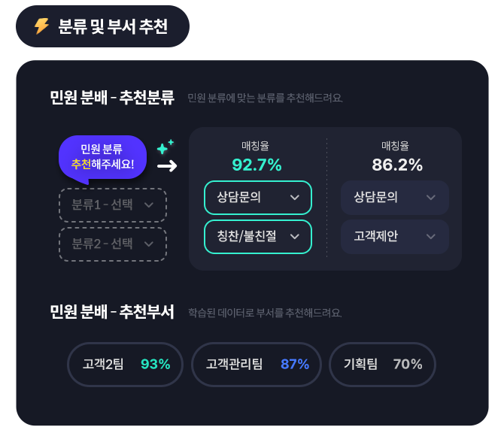Viewport: 504px width, 436px height.
Task: Expand the 칭찬/불친절 dropdown
Action: (257, 237)
